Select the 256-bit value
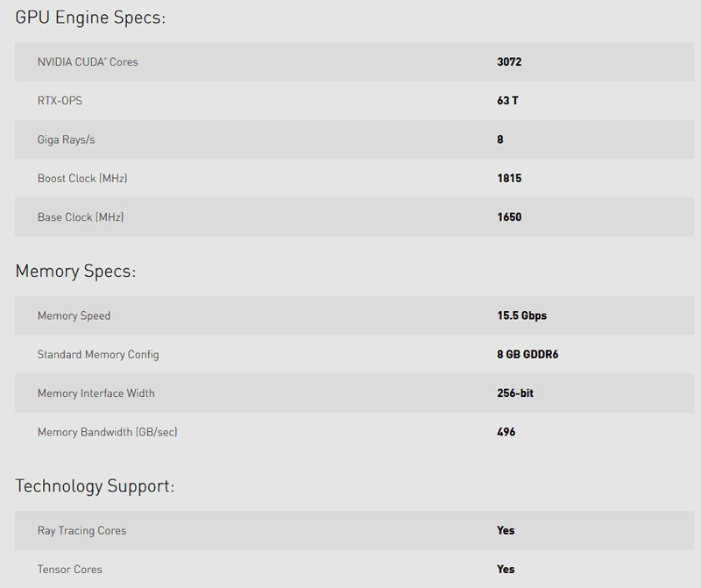Image resolution: width=701 pixels, height=588 pixels. [515, 393]
